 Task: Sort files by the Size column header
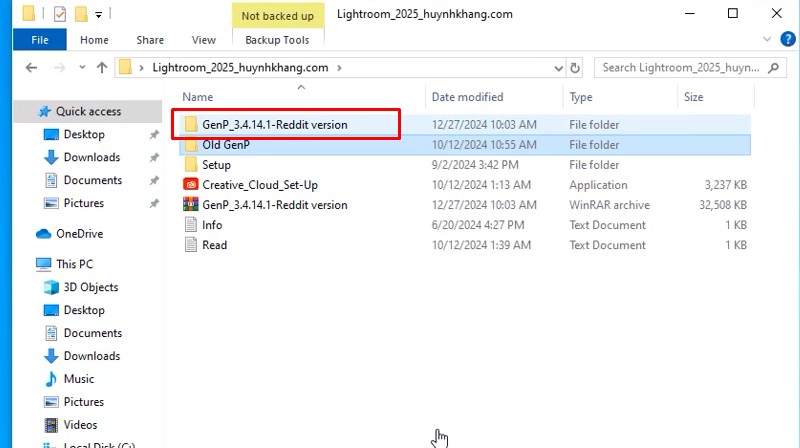click(x=693, y=97)
